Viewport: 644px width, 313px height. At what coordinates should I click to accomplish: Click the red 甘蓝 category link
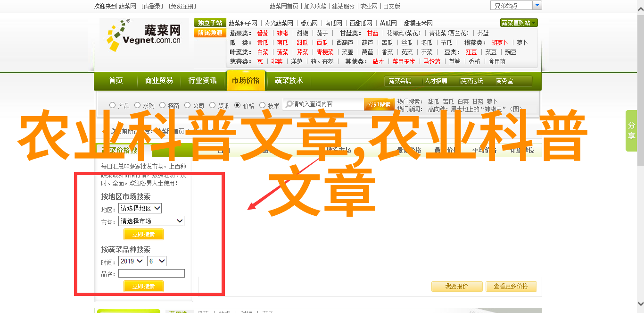372,33
